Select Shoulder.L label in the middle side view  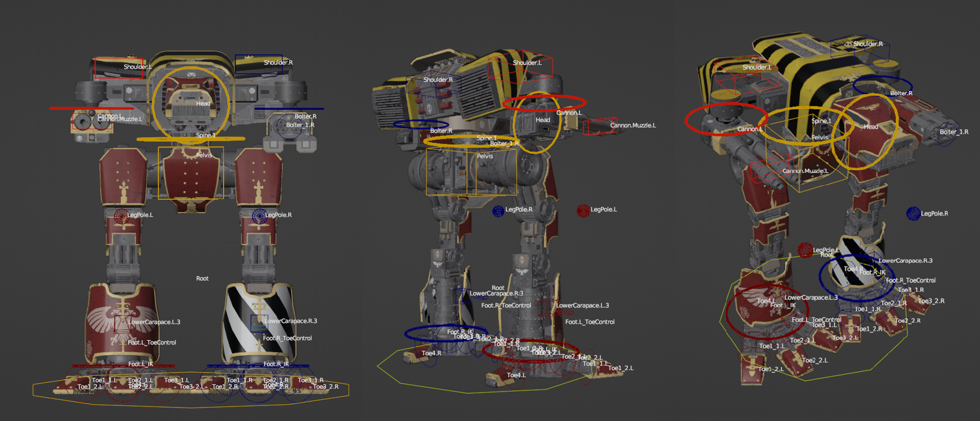(x=527, y=62)
